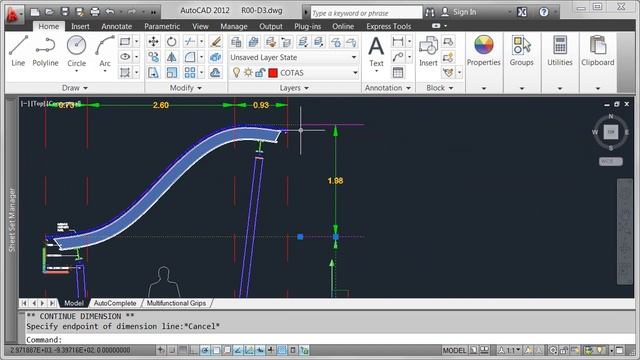Click the Linear dimension icon
The width and height of the screenshot is (640, 360).
[397, 41]
